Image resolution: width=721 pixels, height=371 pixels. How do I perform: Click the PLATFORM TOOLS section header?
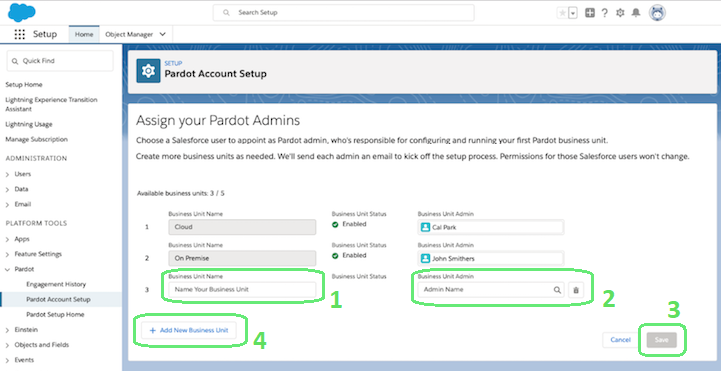tap(36, 223)
